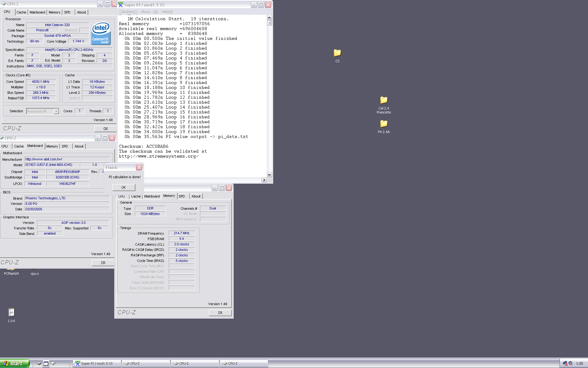Switch to Mainboard tab in top CPU-Z
588x368 pixels.
coord(37,12)
